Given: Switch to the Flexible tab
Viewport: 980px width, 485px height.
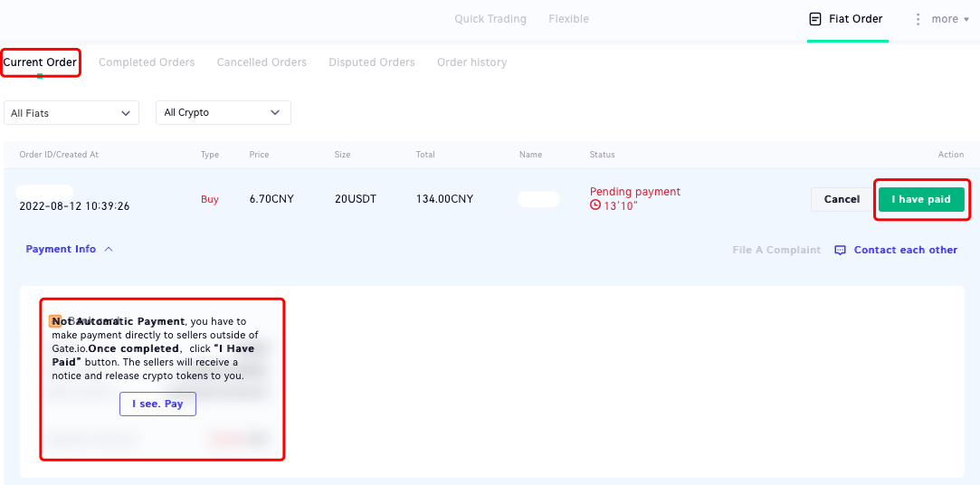Looking at the screenshot, I should pos(568,19).
